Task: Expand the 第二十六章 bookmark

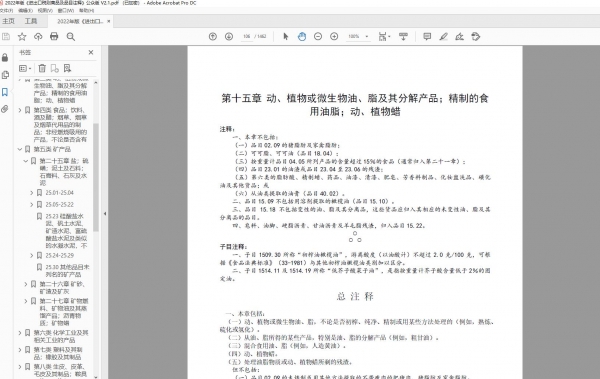Action: pyautogui.click(x=26, y=284)
